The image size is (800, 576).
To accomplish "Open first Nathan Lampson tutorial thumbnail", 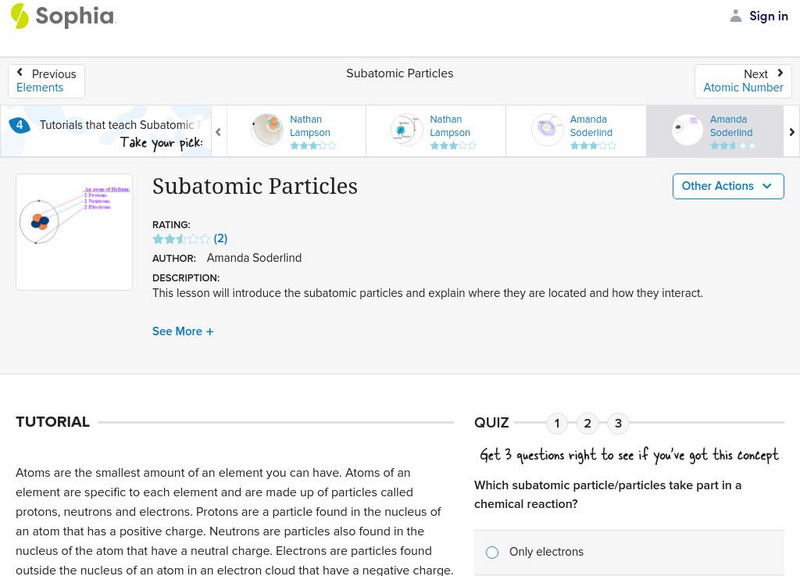I will (267, 130).
